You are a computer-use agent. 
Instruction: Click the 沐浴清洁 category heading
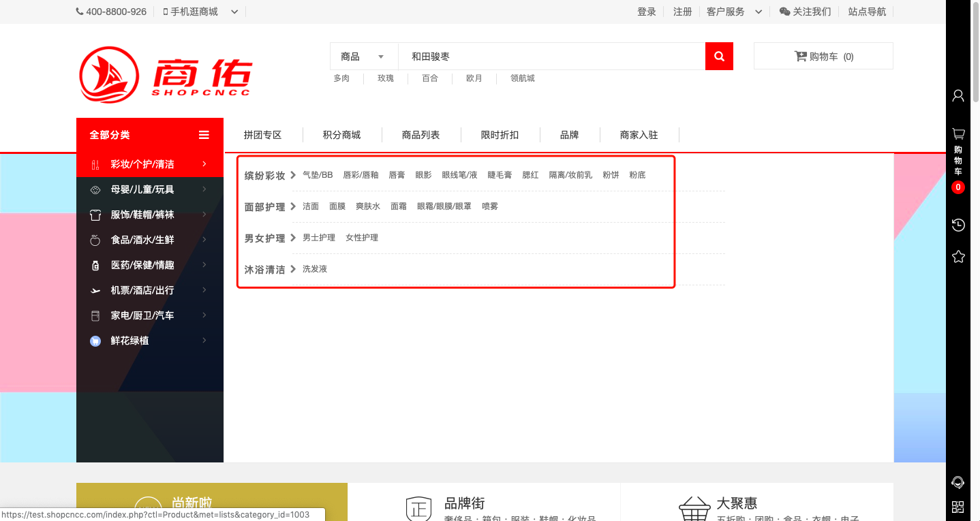[x=265, y=270]
